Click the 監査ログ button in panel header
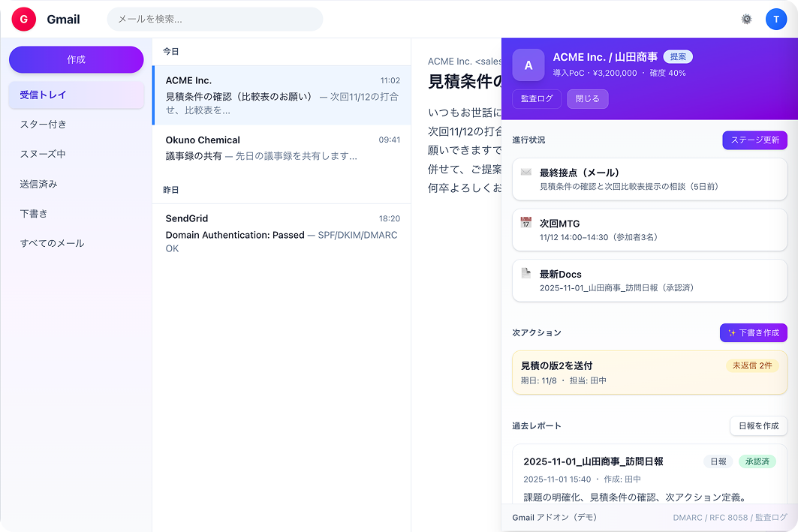 (x=537, y=98)
